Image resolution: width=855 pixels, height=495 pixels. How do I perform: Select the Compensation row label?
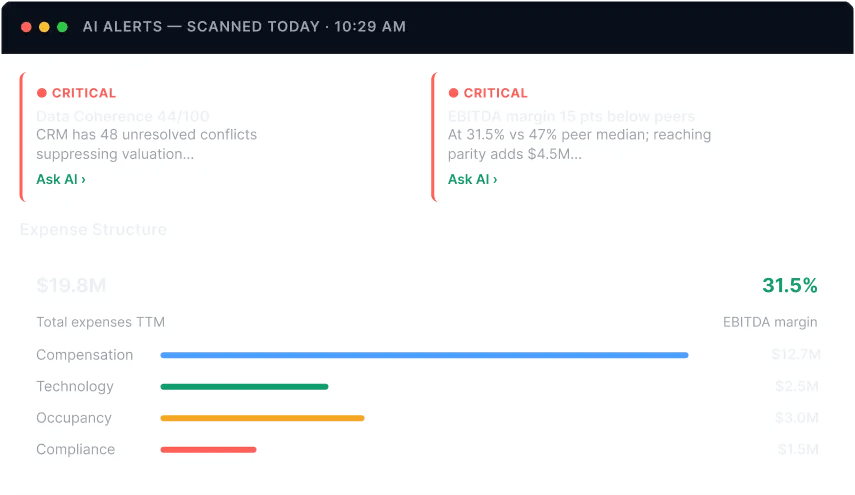click(x=85, y=355)
